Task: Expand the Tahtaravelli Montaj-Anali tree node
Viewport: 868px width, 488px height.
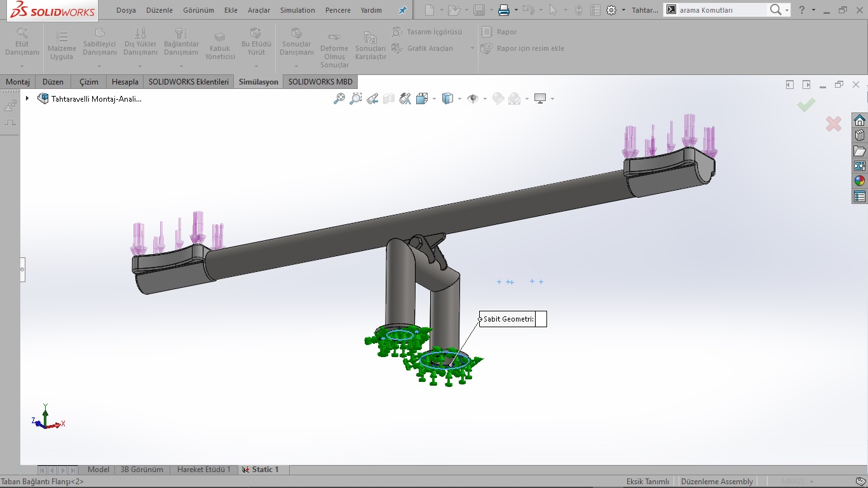Action: click(x=27, y=98)
